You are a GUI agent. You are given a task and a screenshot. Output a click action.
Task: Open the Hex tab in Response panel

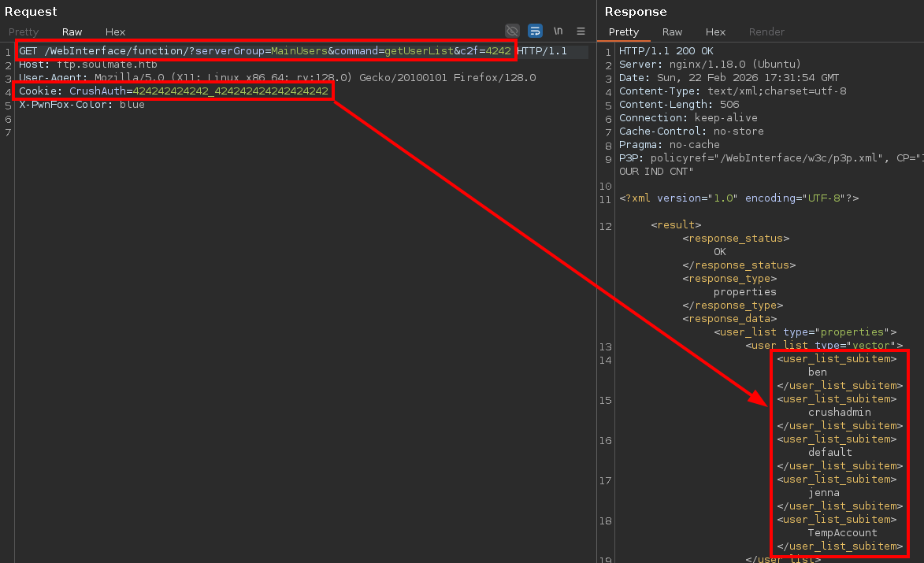715,32
